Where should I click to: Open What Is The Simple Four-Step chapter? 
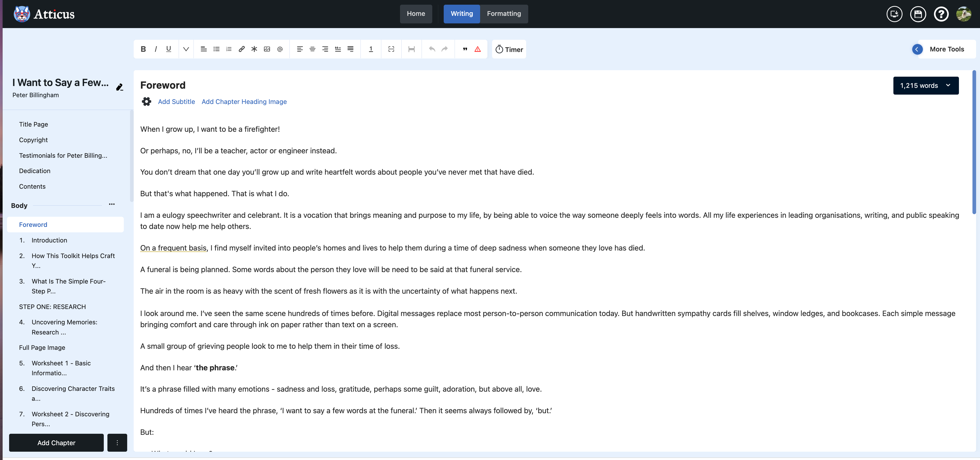point(68,286)
